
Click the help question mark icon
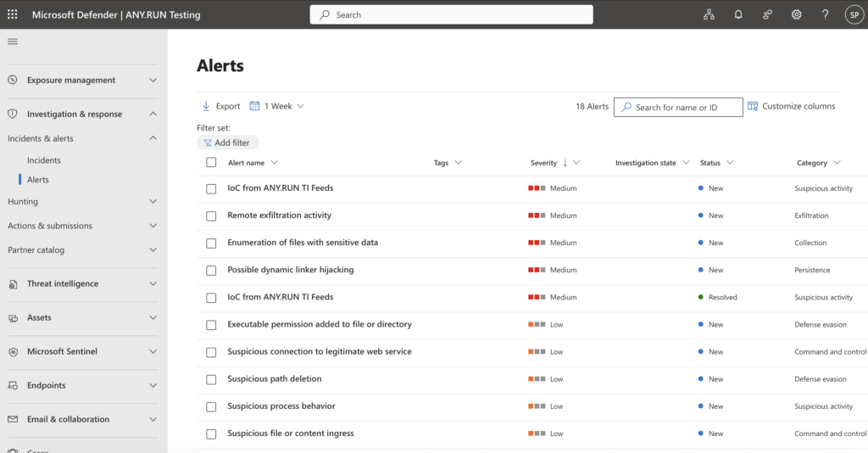(x=825, y=14)
